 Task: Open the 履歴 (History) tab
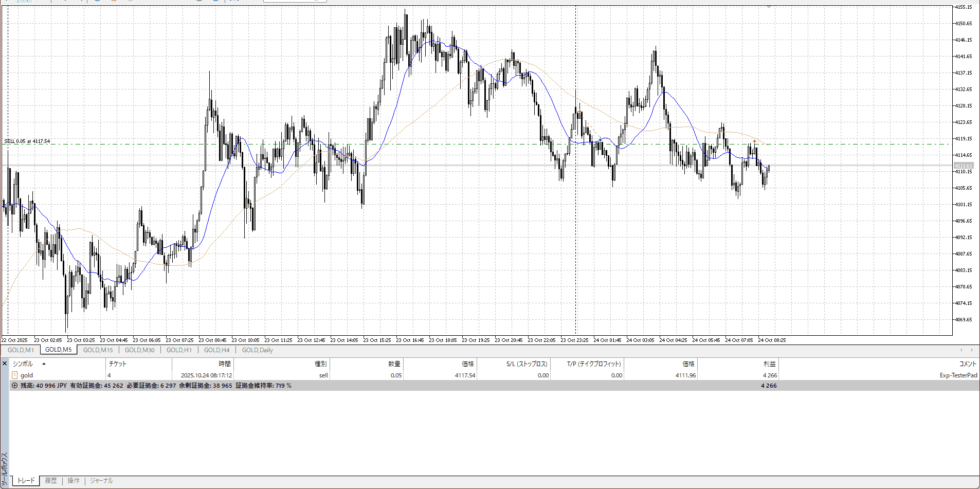tap(50, 481)
